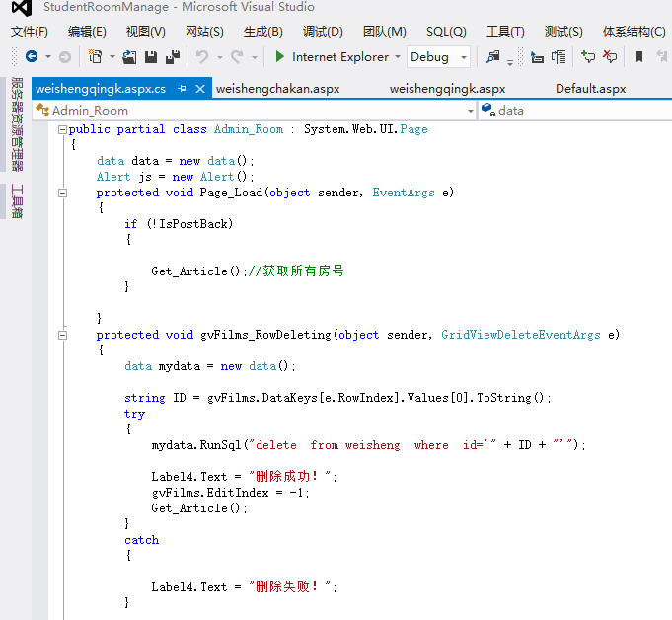The width and height of the screenshot is (672, 620).
Task: Click the comment //获取所有房号 in code
Action: click(296, 271)
